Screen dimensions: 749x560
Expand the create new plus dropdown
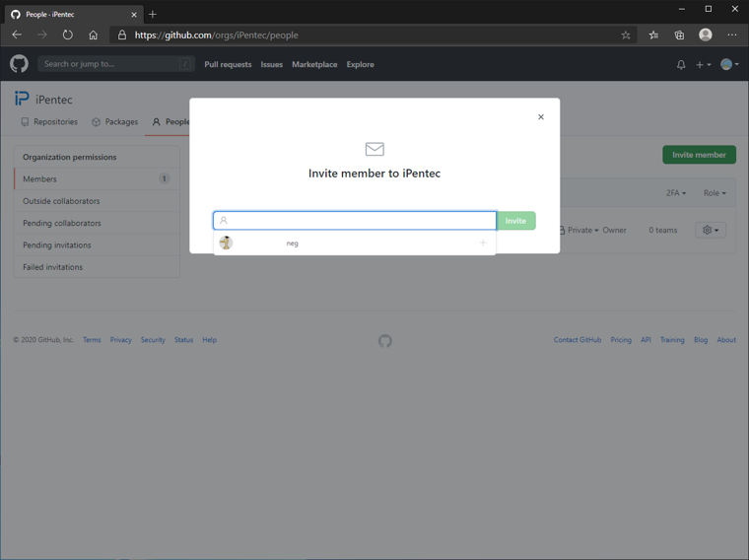point(703,64)
